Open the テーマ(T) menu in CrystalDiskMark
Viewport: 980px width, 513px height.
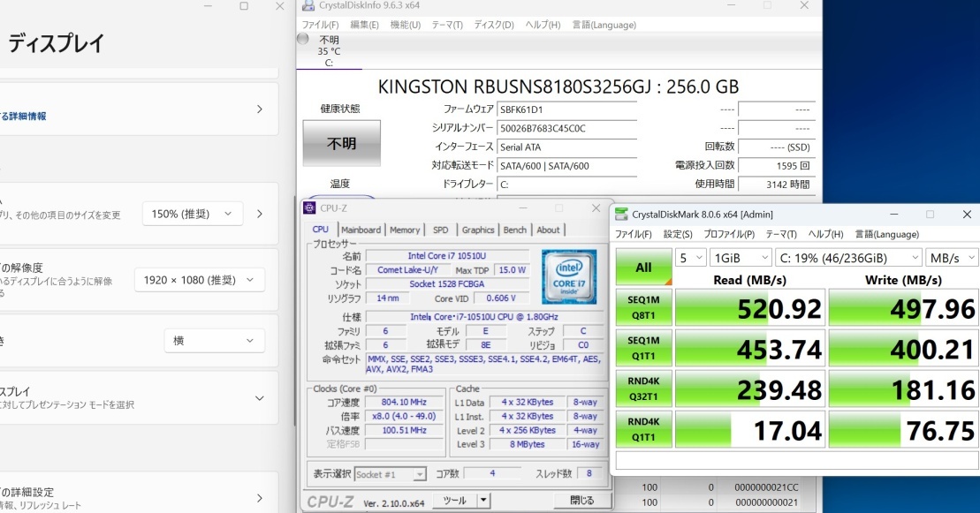[x=780, y=234]
